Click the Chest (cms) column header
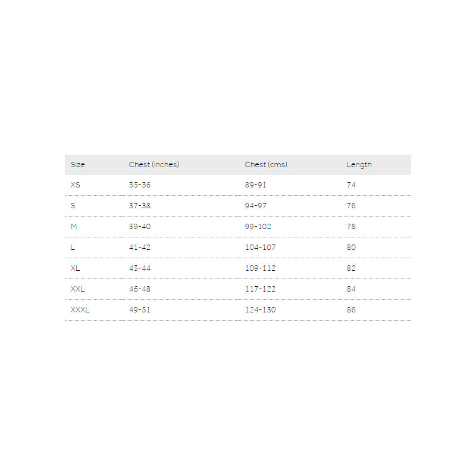Screen dimensions: 476x476 click(x=266, y=165)
